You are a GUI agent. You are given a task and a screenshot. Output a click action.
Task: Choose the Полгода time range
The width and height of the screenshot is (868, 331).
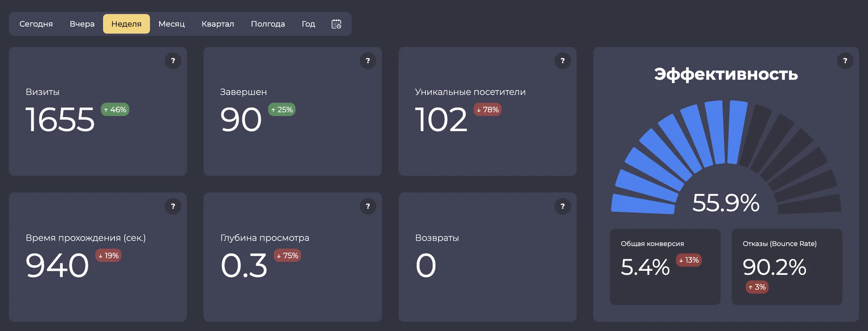click(x=268, y=24)
